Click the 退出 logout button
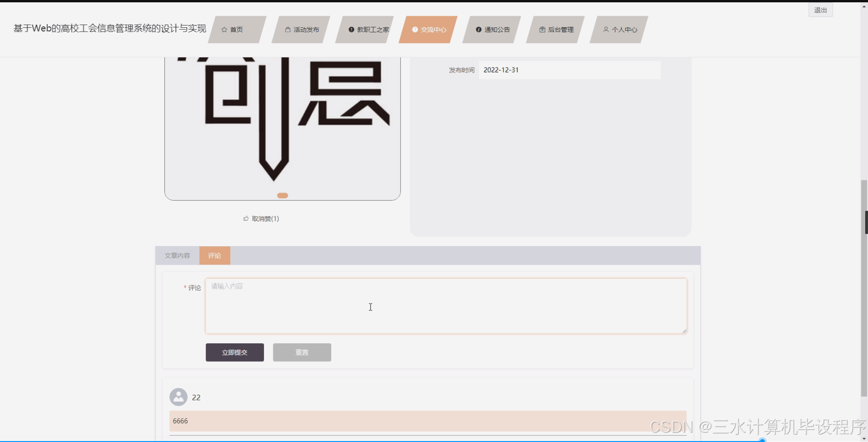This screenshot has width=868, height=442. point(820,10)
